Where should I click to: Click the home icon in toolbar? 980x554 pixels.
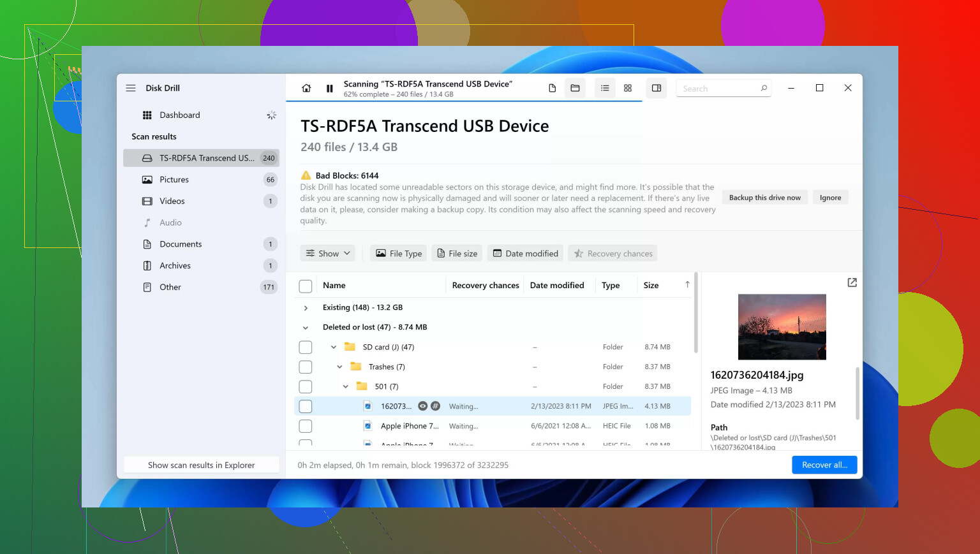(x=306, y=89)
